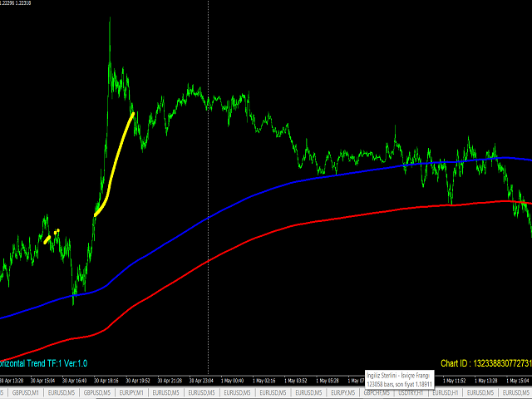532x399 pixels.
Task: Click the Horizontal Trend TF:1 Ver:1.0 label
Action: pyautogui.click(x=43, y=363)
